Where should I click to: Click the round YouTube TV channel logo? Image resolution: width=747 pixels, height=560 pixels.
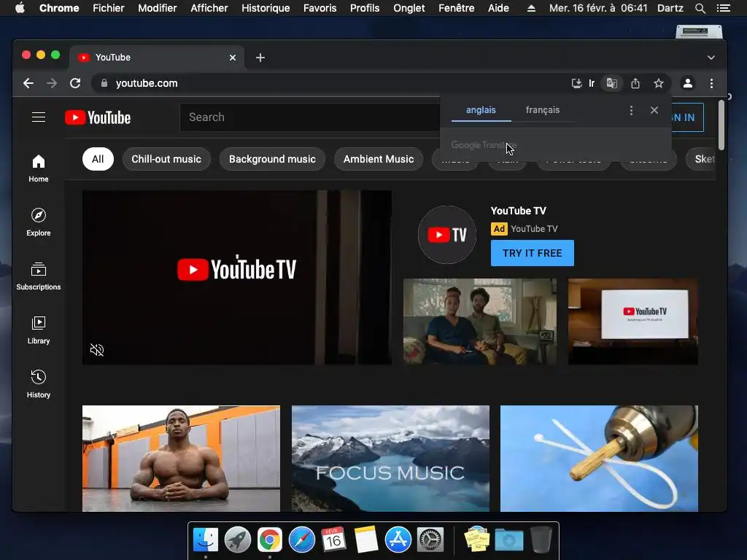(x=447, y=235)
